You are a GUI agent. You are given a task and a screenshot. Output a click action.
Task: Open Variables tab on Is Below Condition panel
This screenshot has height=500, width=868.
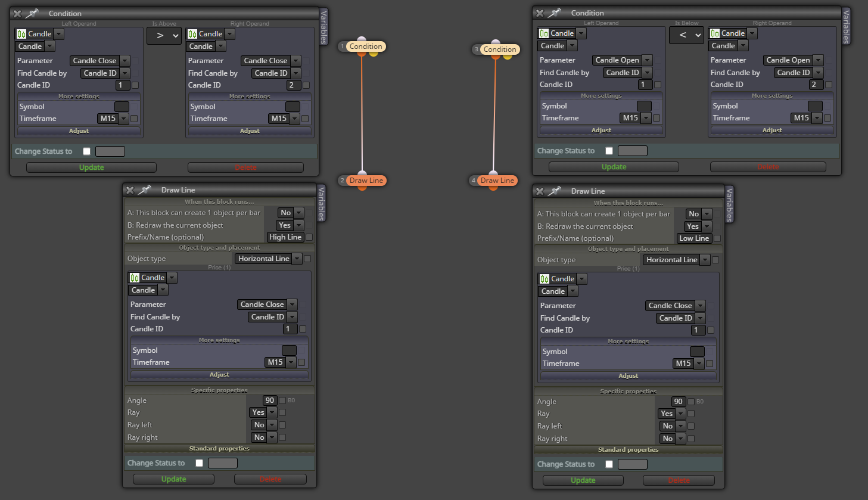click(846, 26)
